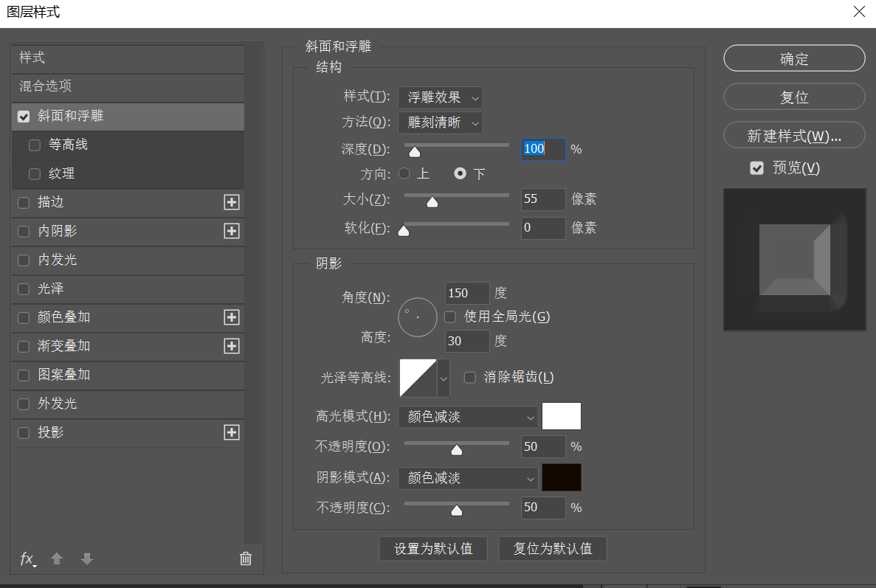Screen dimensions: 876x588
Task: Click the 深度 percent input field
Action: click(544, 149)
